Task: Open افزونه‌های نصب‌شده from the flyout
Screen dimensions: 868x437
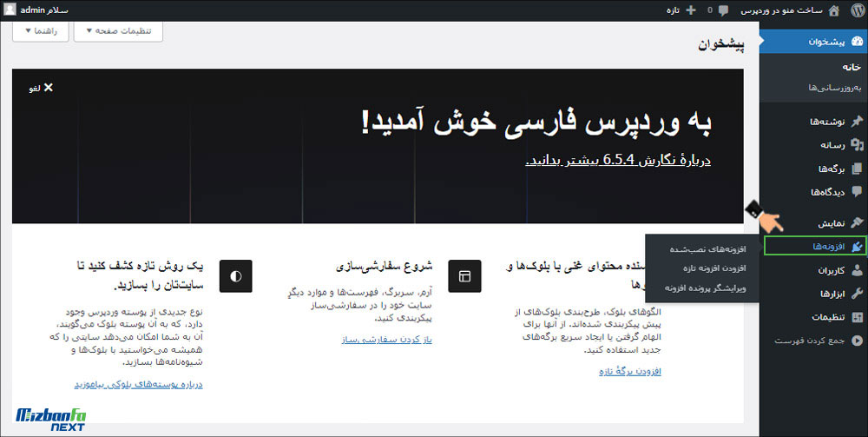Action: [x=708, y=249]
